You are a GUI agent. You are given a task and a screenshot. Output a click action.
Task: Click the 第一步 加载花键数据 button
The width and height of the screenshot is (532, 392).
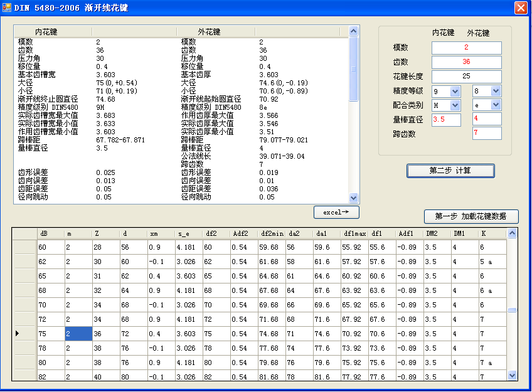[471, 216]
